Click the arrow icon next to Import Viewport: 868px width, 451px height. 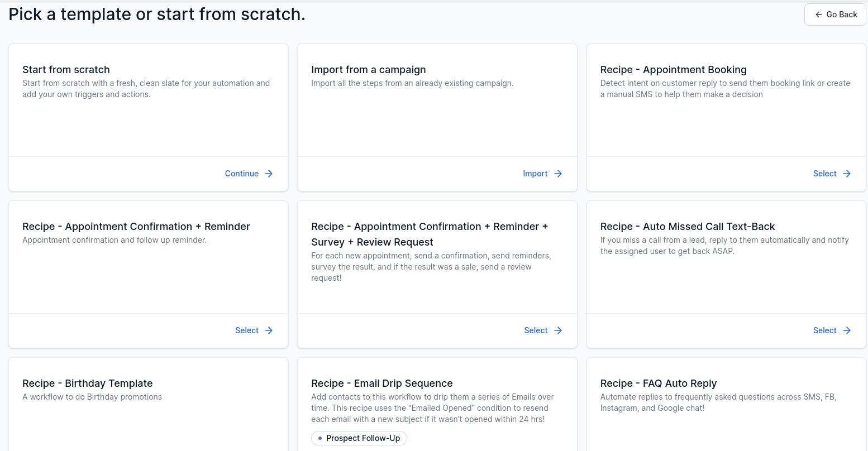[x=558, y=174]
